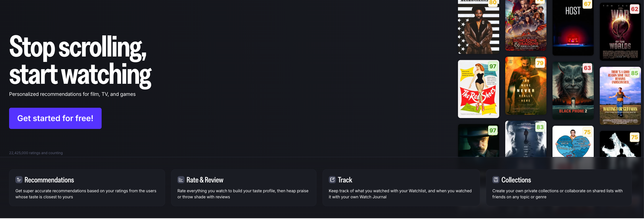Click the Track journal icon
The width and height of the screenshot is (644, 219).
(332, 180)
